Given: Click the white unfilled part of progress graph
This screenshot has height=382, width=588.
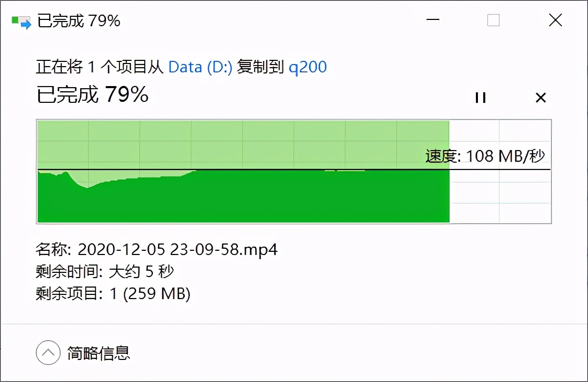Looking at the screenshot, I should point(500,195).
